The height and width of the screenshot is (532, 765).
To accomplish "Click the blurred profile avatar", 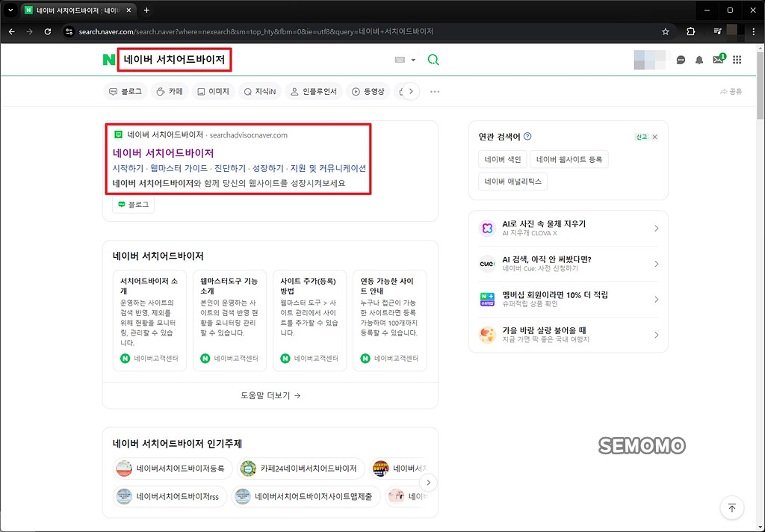I will [649, 60].
